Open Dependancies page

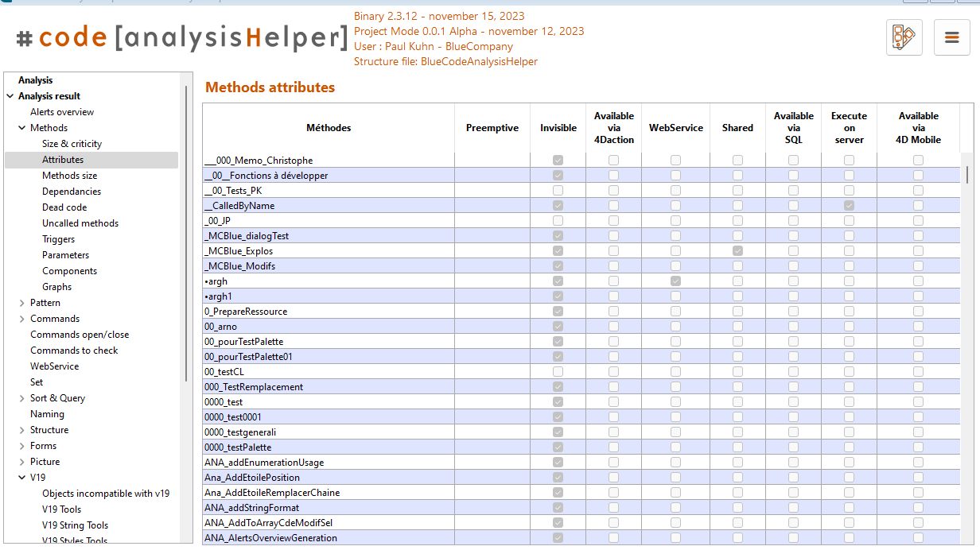[72, 192]
